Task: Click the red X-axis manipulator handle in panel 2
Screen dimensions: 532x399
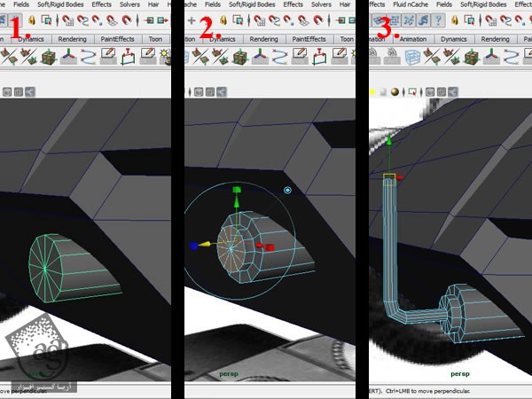Action: tap(270, 247)
